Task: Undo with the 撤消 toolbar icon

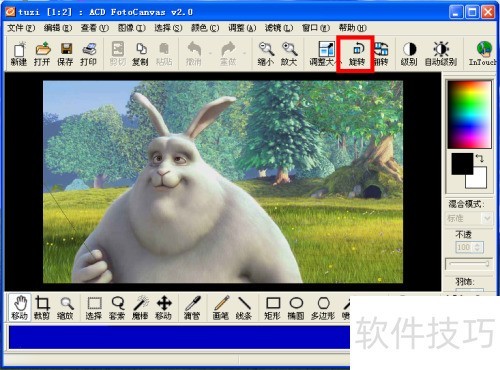Action: [194, 54]
